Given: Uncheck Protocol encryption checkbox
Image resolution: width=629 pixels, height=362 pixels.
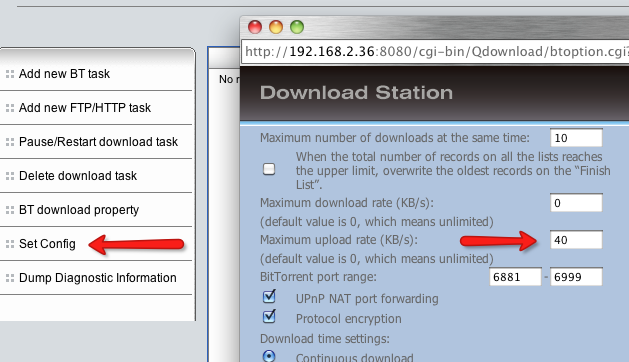Looking at the screenshot, I should 269,317.
